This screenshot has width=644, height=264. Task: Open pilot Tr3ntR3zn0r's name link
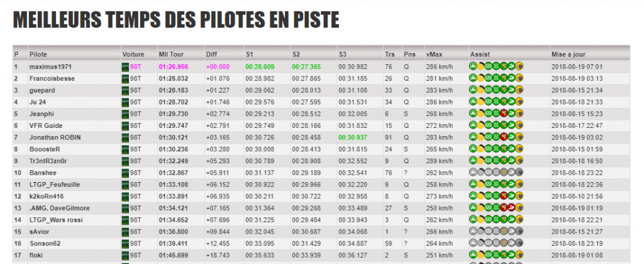pos(48,161)
